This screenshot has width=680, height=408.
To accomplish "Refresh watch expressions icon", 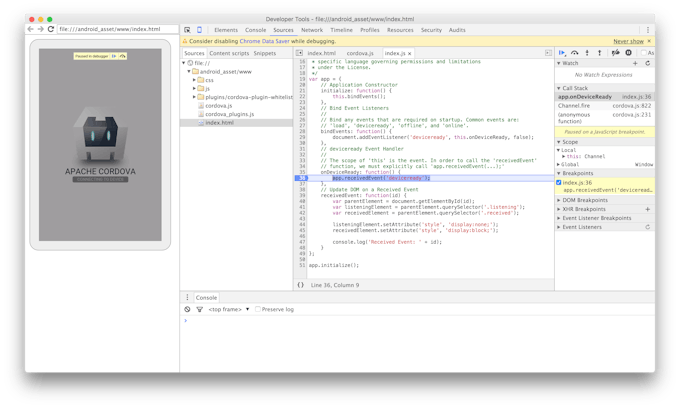I will [648, 63].
